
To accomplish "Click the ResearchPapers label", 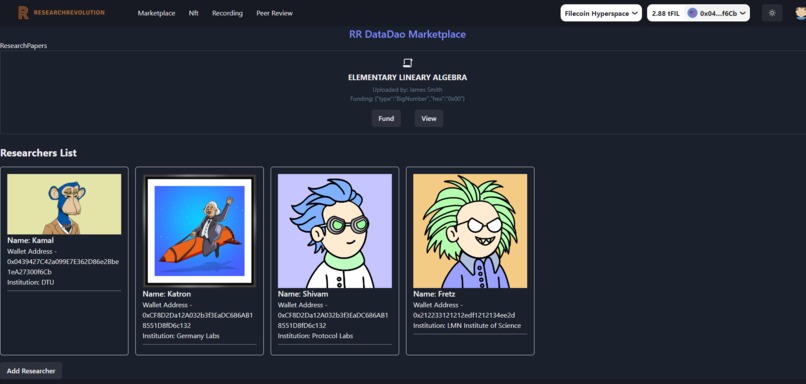I will coord(24,46).
